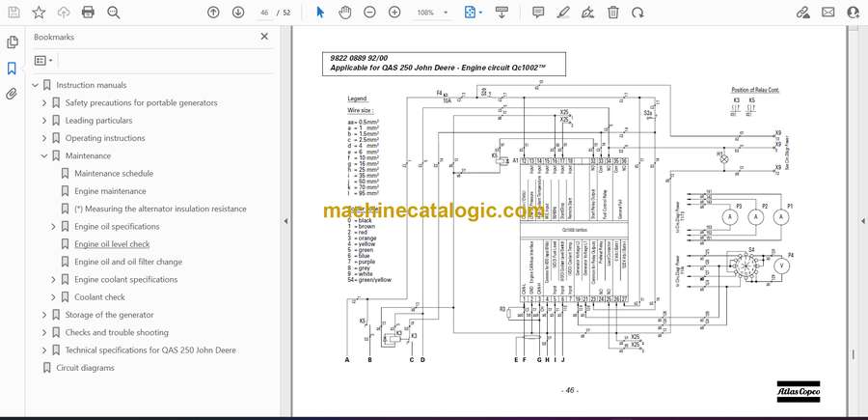Send the file by email
This screenshot has height=420, width=868.
point(827,13)
